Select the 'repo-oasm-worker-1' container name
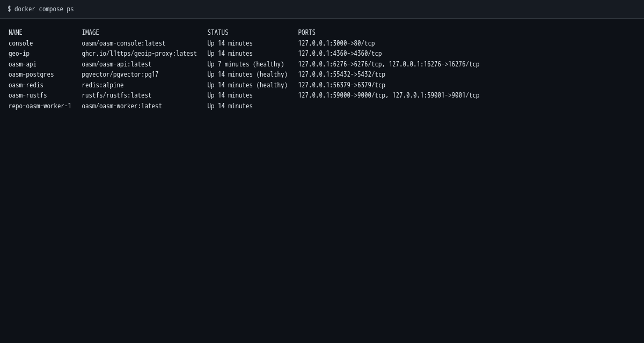 coord(40,106)
